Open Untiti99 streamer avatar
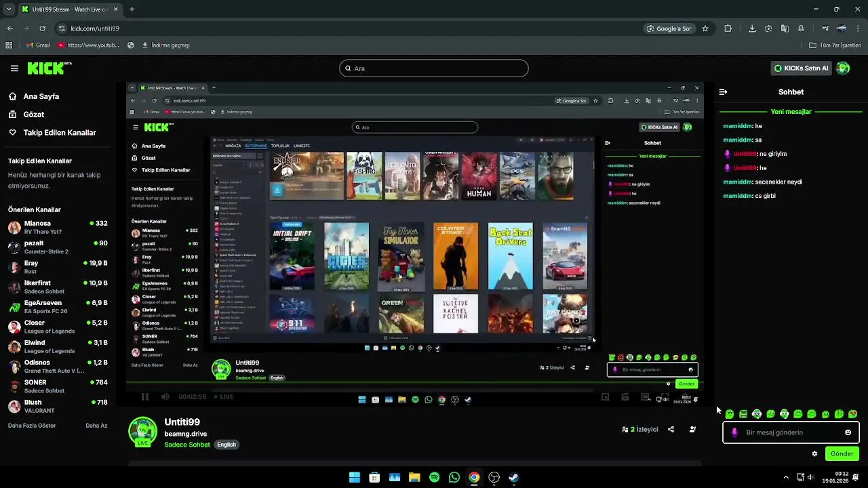Screen dimensions: 868x488 coord(142,432)
